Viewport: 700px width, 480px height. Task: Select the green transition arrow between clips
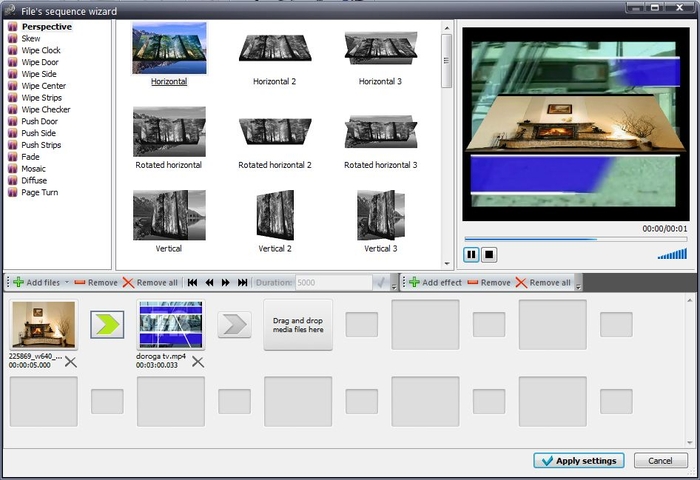pyautogui.click(x=107, y=325)
